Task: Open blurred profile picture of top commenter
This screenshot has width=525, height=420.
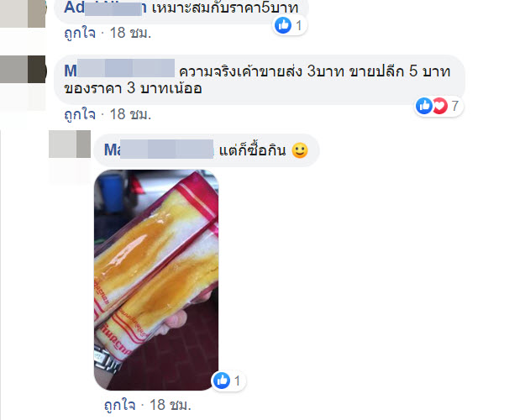Action: [23, 13]
